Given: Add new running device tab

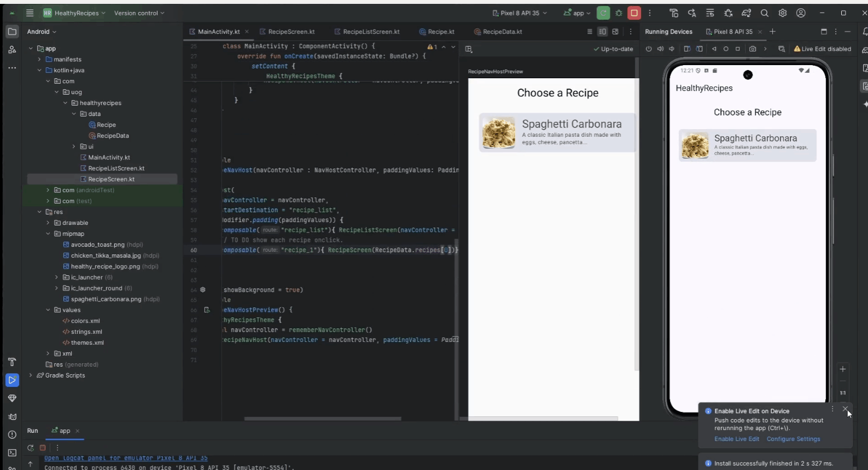Looking at the screenshot, I should 772,32.
